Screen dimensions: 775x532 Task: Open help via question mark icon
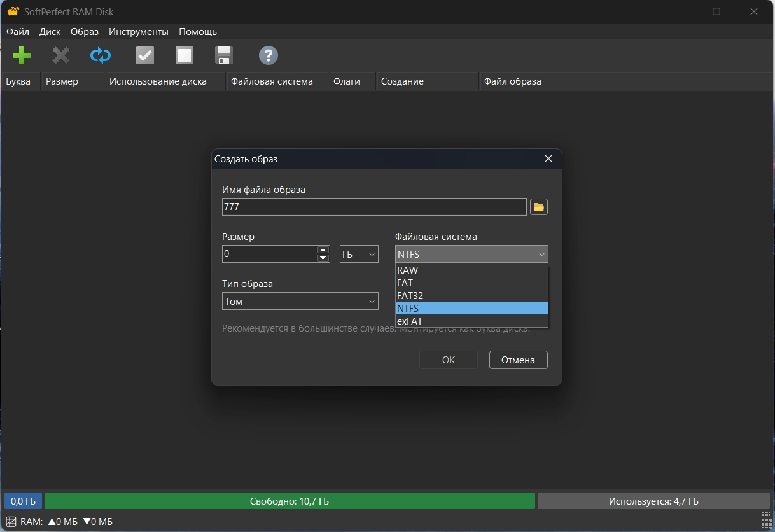(x=269, y=56)
